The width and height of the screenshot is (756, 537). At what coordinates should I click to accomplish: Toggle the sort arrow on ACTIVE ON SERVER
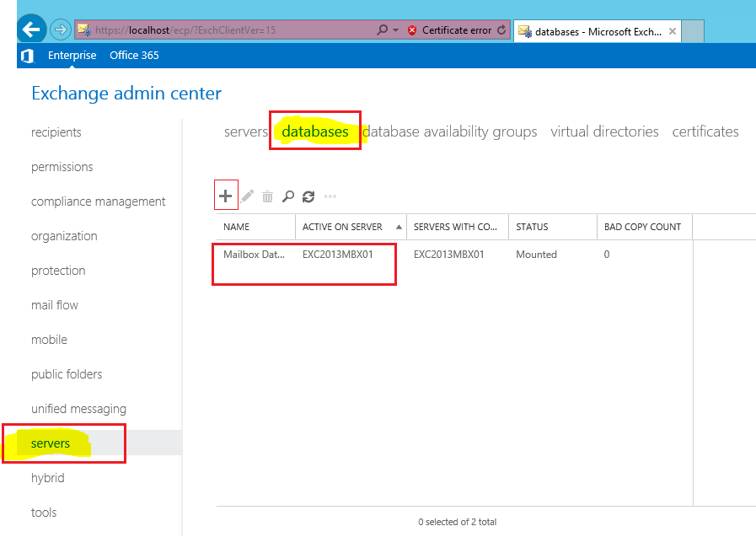(x=399, y=227)
